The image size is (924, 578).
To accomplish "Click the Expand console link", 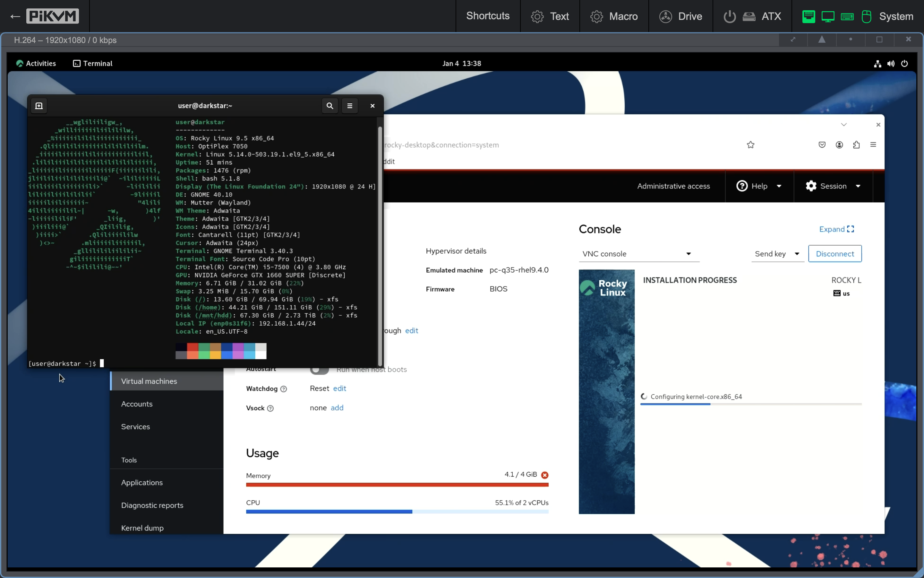I will click(x=836, y=229).
